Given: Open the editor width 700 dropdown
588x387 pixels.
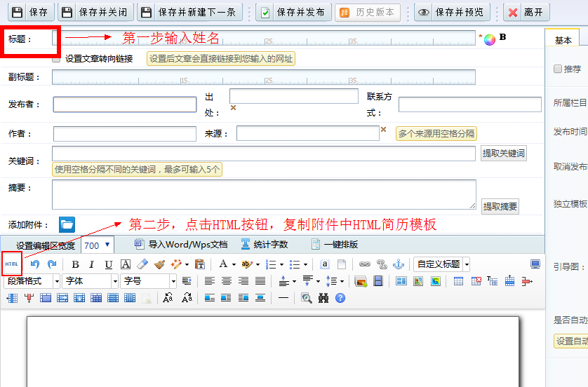Looking at the screenshot, I should click(x=98, y=245).
